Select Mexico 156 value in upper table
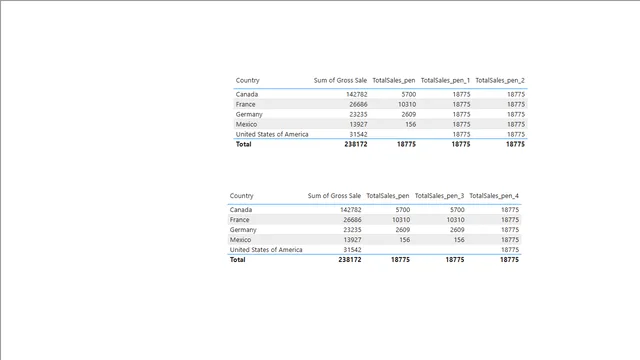This screenshot has height=360, width=640. pos(411,124)
